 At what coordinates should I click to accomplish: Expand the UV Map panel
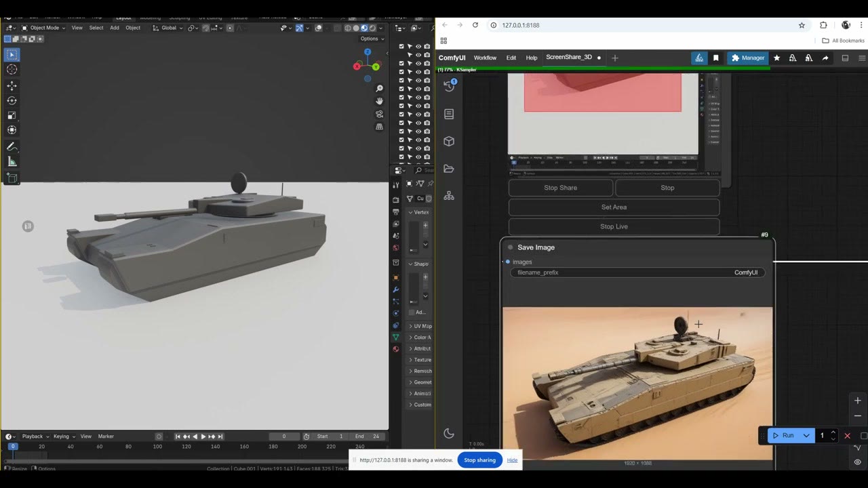(420, 326)
